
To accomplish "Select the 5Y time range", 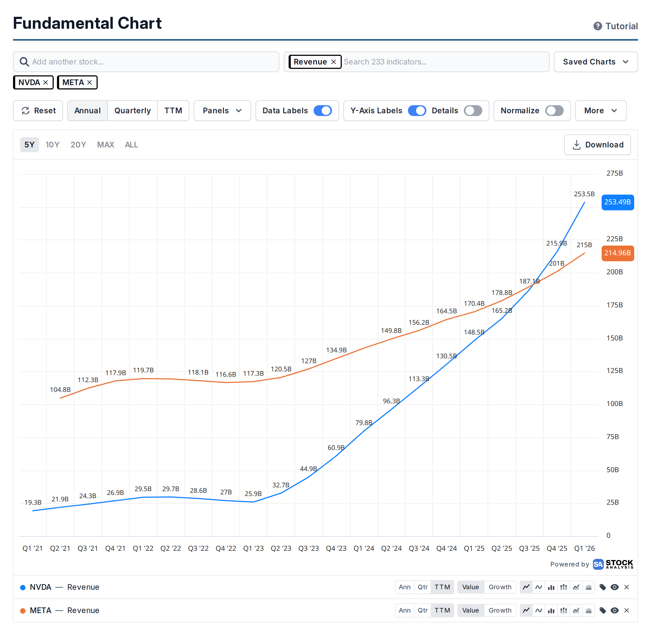I will click(x=29, y=145).
